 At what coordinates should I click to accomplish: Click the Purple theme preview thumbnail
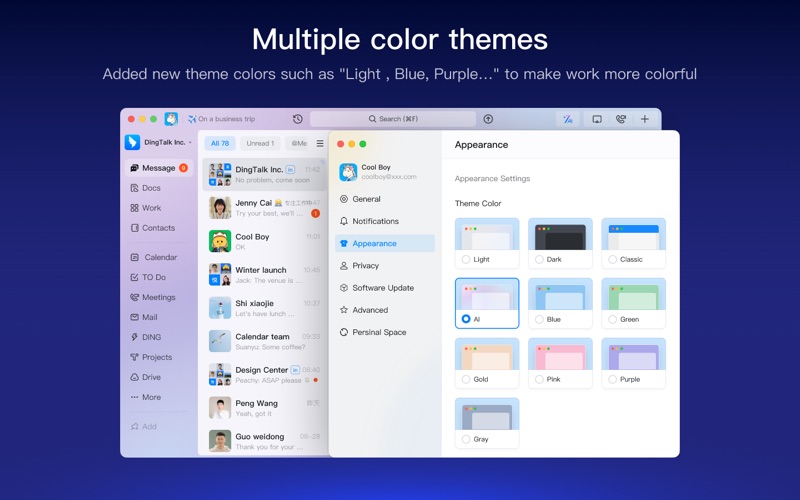tap(634, 354)
